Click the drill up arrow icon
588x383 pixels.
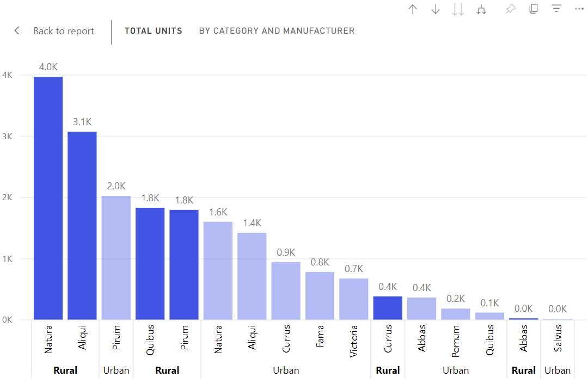(413, 9)
